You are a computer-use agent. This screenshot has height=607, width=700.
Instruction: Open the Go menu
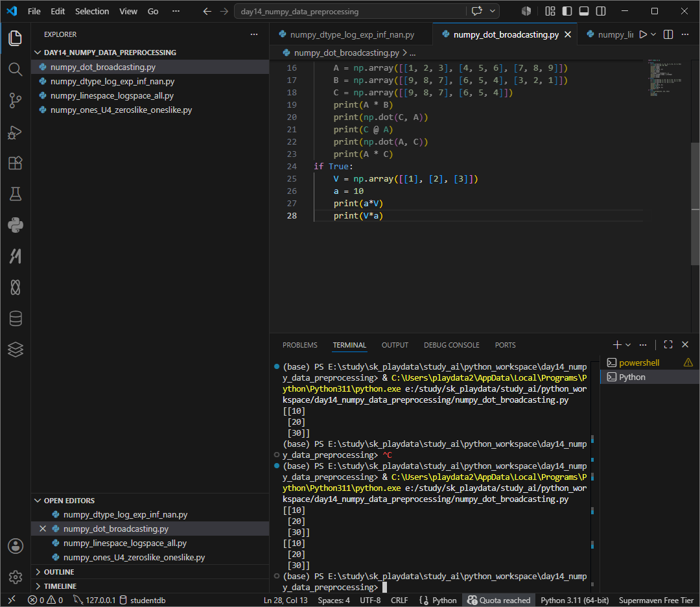coord(153,11)
